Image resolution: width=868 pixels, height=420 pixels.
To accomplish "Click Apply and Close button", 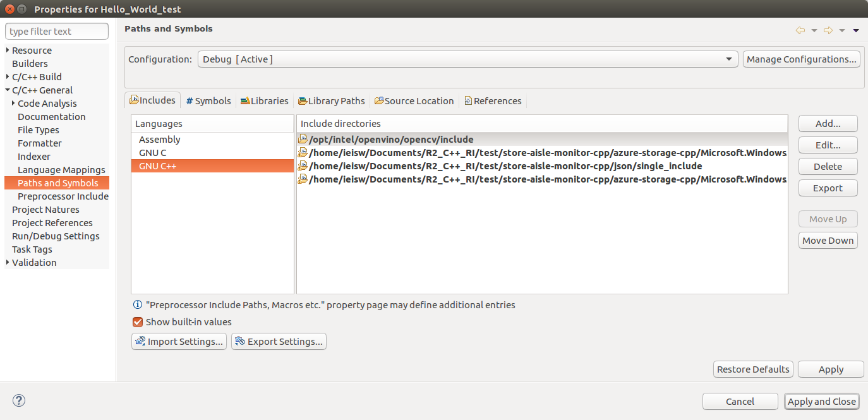I will [x=821, y=401].
